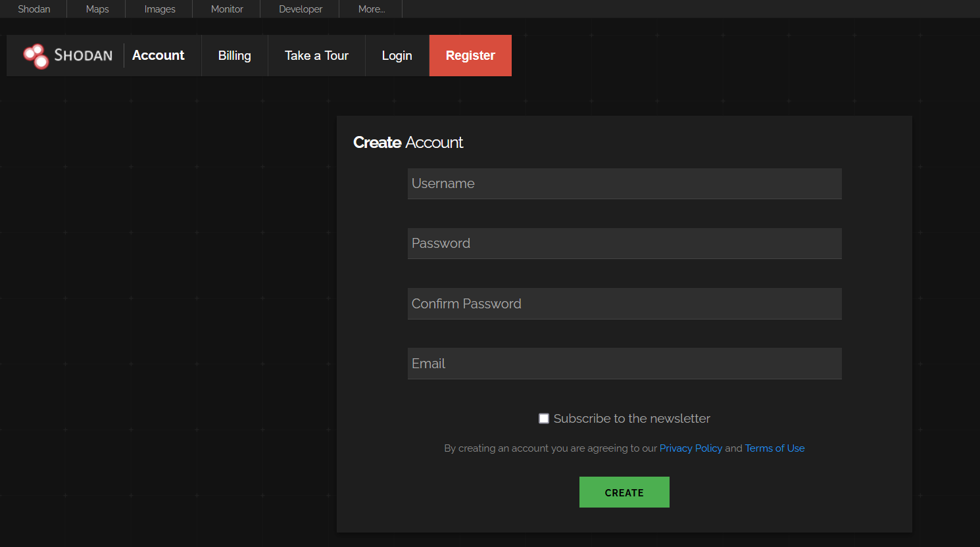The width and height of the screenshot is (980, 547).
Task: Open the Shodan top menu item
Action: tap(34, 9)
